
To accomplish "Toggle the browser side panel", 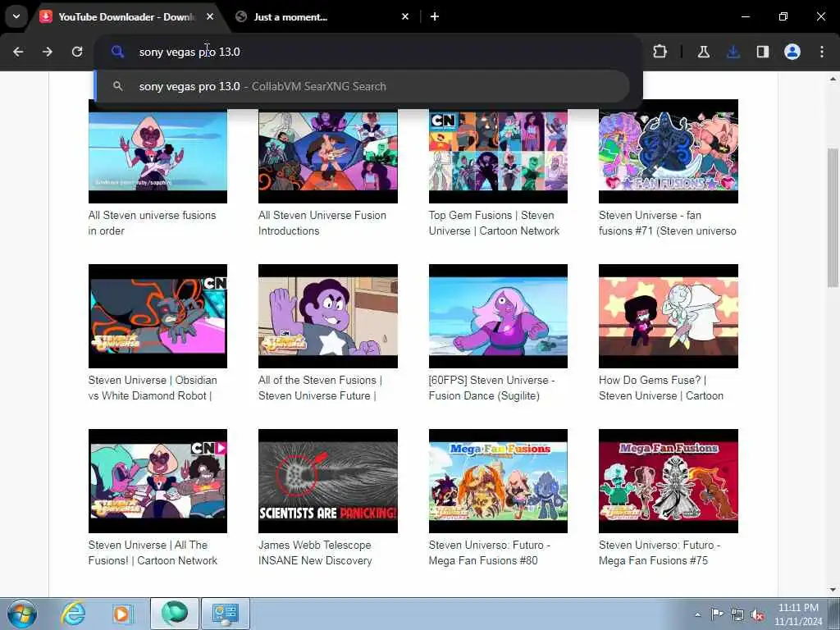I will click(x=762, y=52).
